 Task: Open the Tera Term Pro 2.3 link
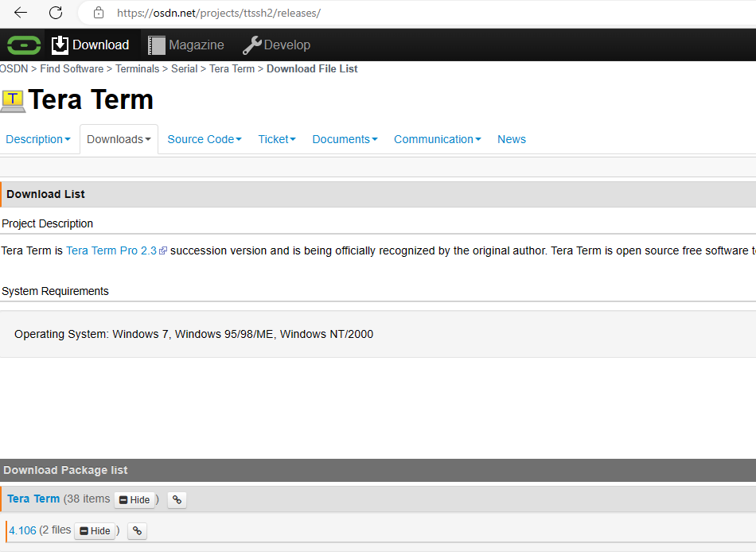111,250
